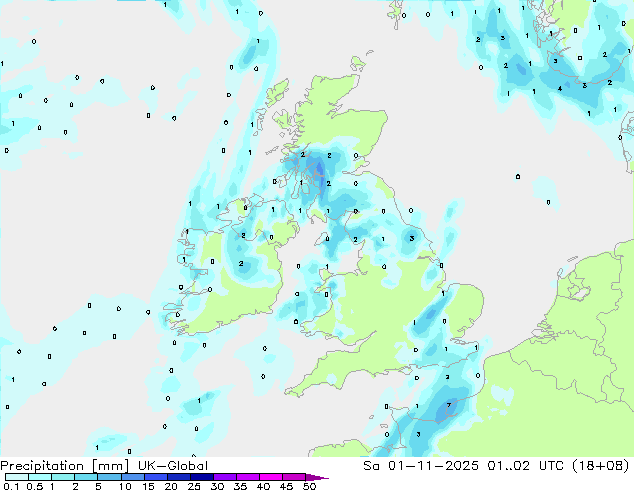Screen dimensions: 634x490
Task: Click the 0.5–1 mm legend swatch
Action: [x=40, y=477]
